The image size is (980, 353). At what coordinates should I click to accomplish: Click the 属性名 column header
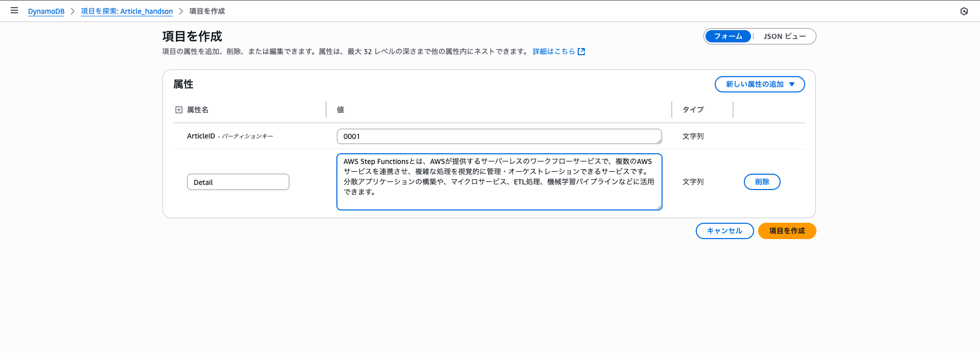(x=197, y=110)
